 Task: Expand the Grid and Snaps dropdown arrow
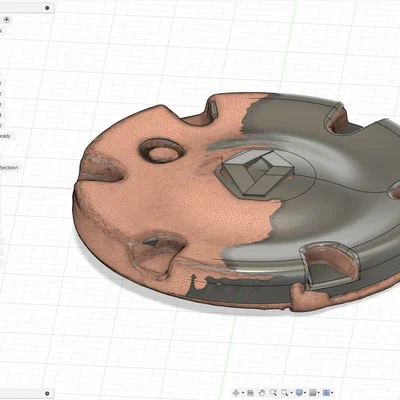(319, 393)
